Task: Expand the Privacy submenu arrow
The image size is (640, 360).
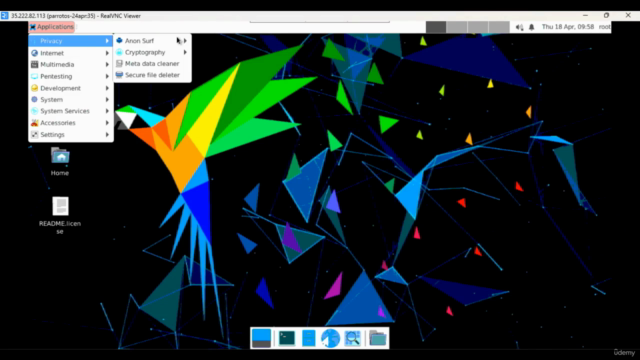Action: pyautogui.click(x=107, y=41)
